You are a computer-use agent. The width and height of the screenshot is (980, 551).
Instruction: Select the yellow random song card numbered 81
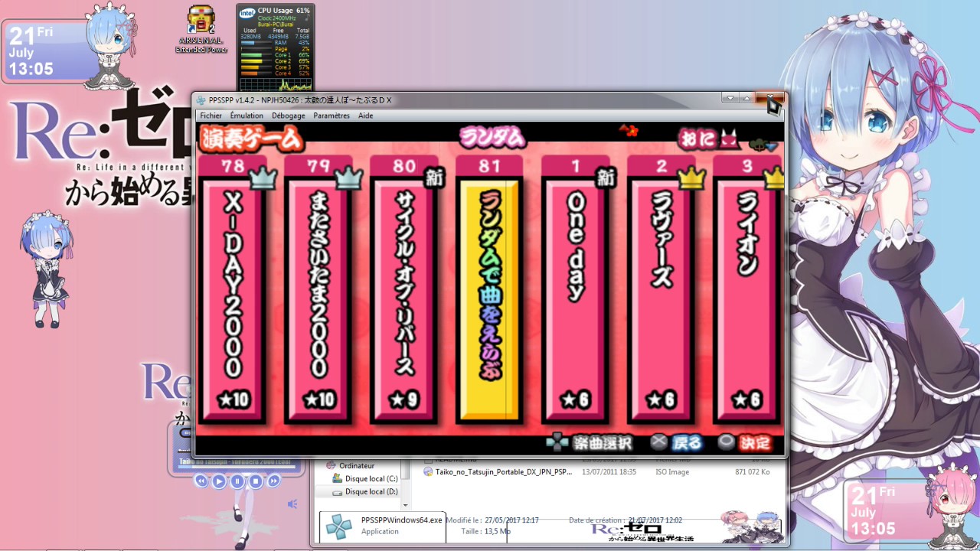[490, 291]
